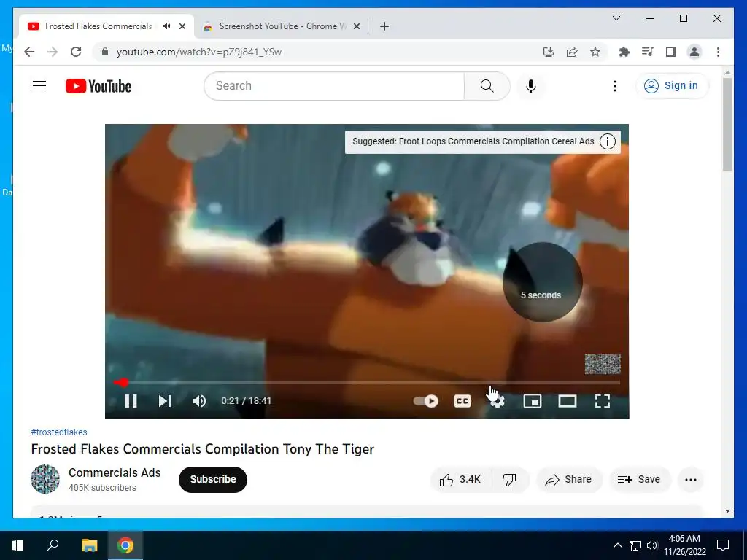The height and width of the screenshot is (560, 747).
Task: Open File Explorer from taskbar
Action: pyautogui.click(x=89, y=545)
